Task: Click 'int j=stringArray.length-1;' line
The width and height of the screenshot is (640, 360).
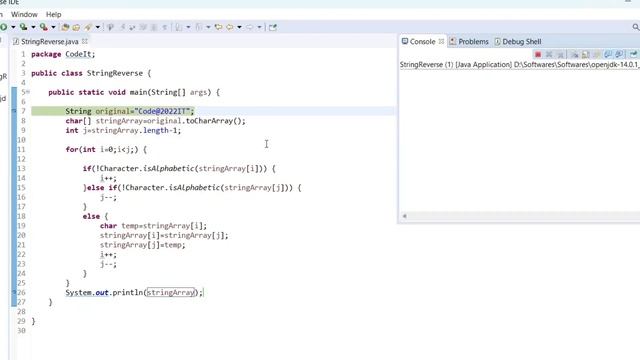Action: [x=123, y=130]
